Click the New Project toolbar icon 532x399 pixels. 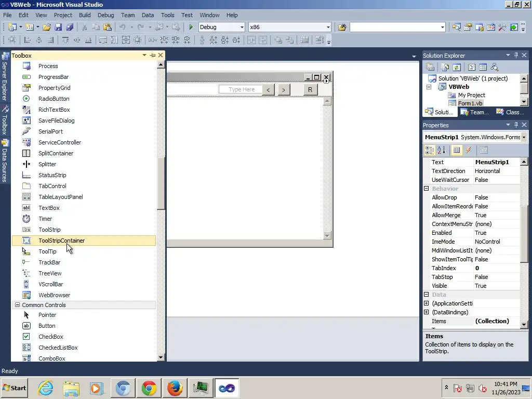pos(12,27)
